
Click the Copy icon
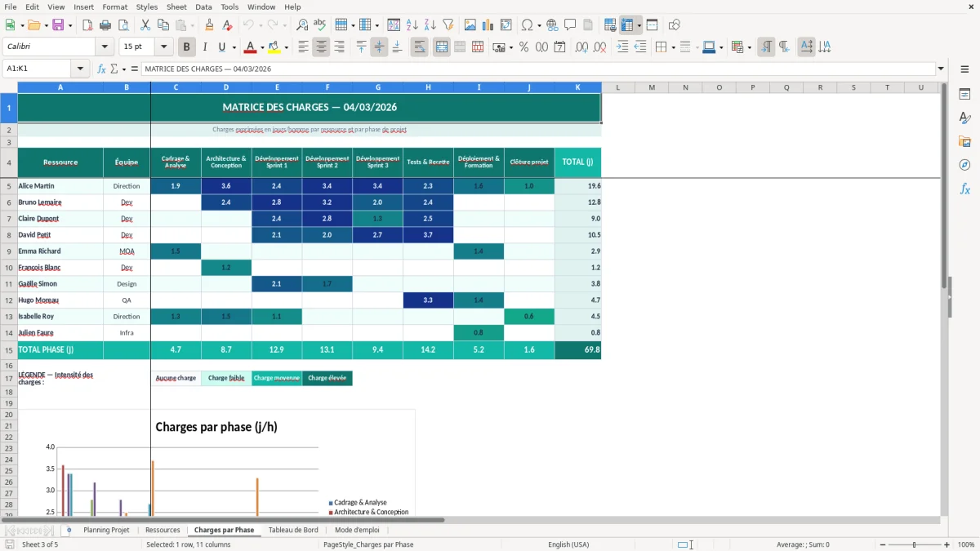coord(163,25)
